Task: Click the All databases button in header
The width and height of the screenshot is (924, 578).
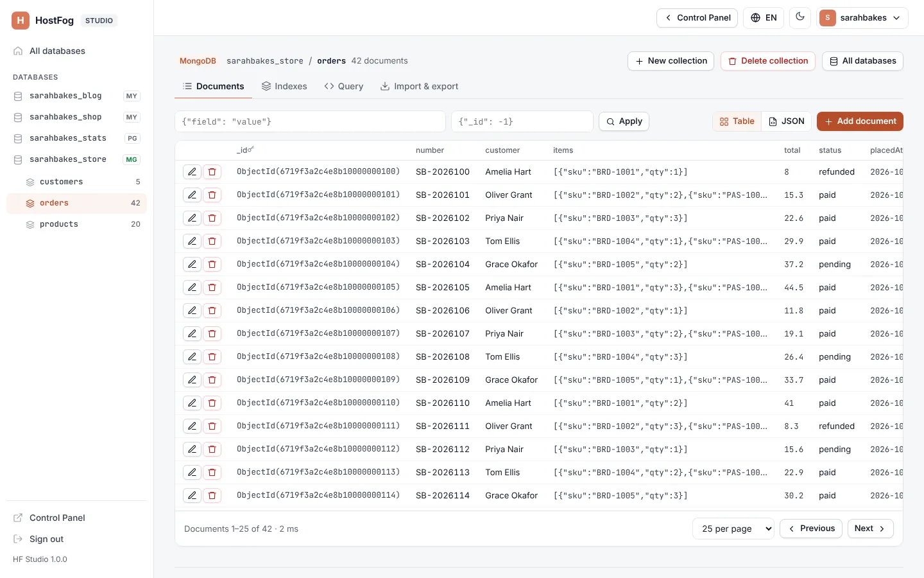Action: (x=862, y=61)
